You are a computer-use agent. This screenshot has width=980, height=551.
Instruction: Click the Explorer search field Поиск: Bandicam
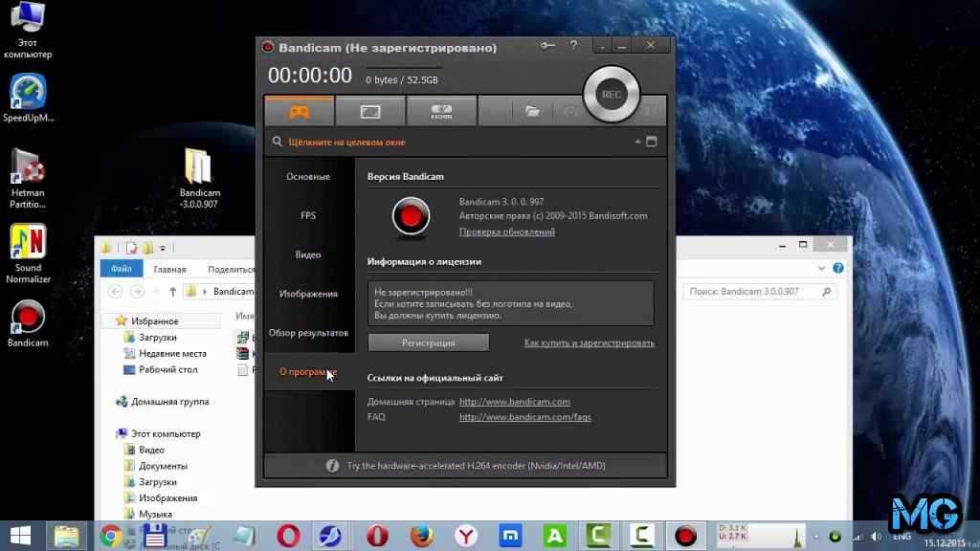[x=761, y=291]
